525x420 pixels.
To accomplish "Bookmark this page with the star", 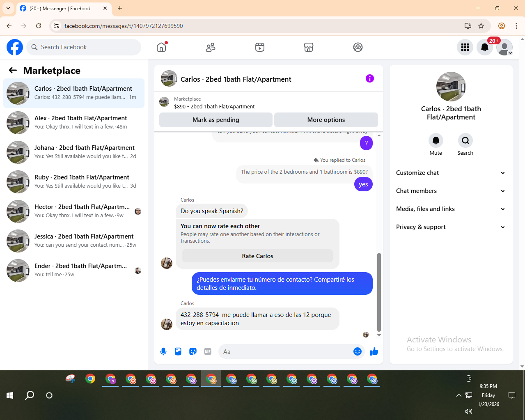I will [481, 26].
